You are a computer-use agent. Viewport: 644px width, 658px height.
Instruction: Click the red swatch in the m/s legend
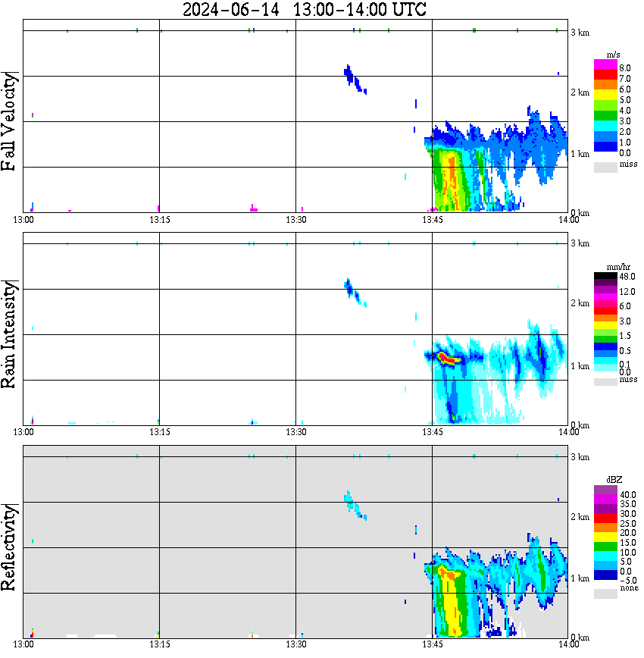[x=605, y=75]
